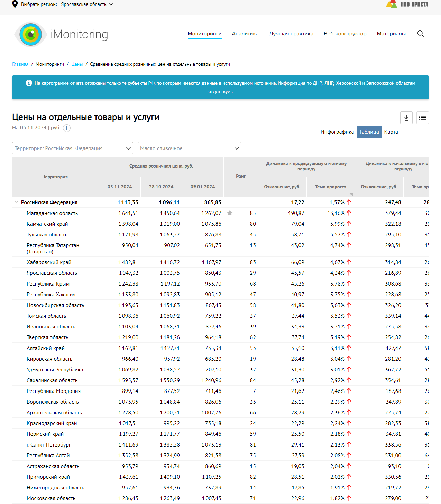The width and height of the screenshot is (441, 504).
Task: Click the star icon in Магаданская область row
Action: [230, 213]
